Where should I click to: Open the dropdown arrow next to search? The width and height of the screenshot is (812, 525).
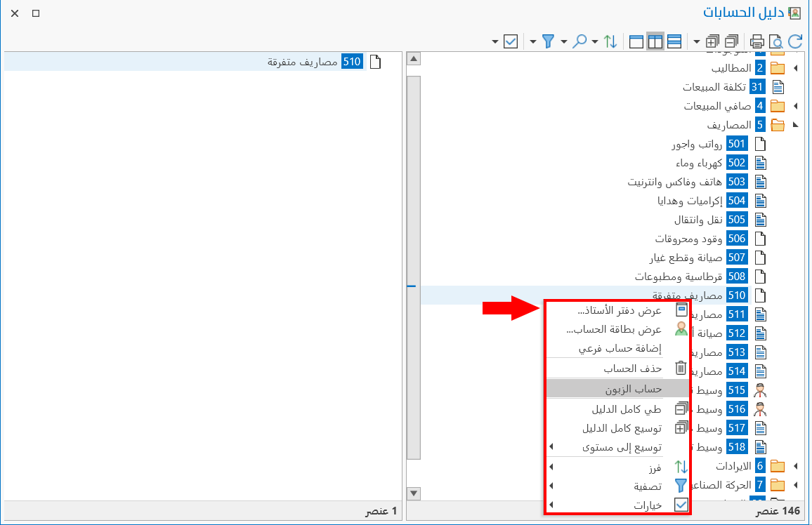click(x=595, y=41)
